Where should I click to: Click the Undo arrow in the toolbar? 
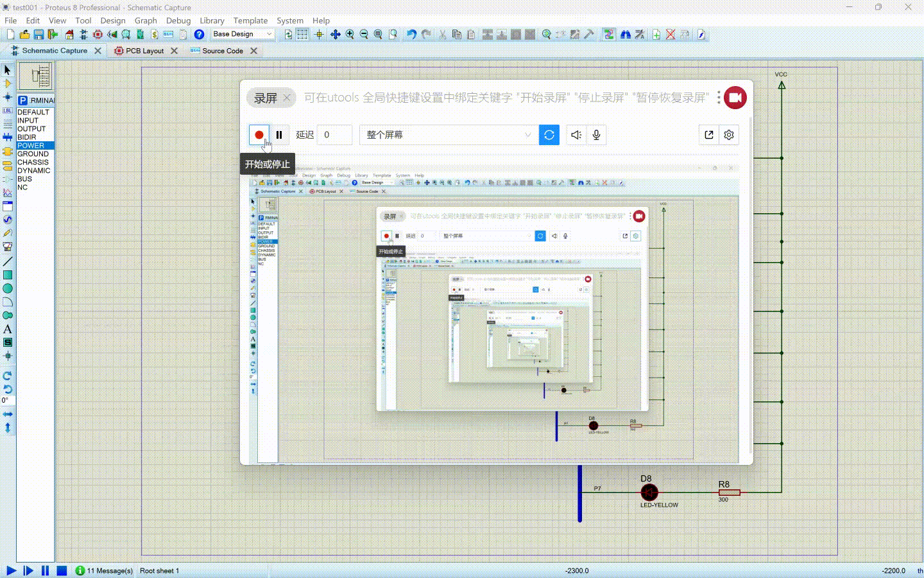coord(411,35)
